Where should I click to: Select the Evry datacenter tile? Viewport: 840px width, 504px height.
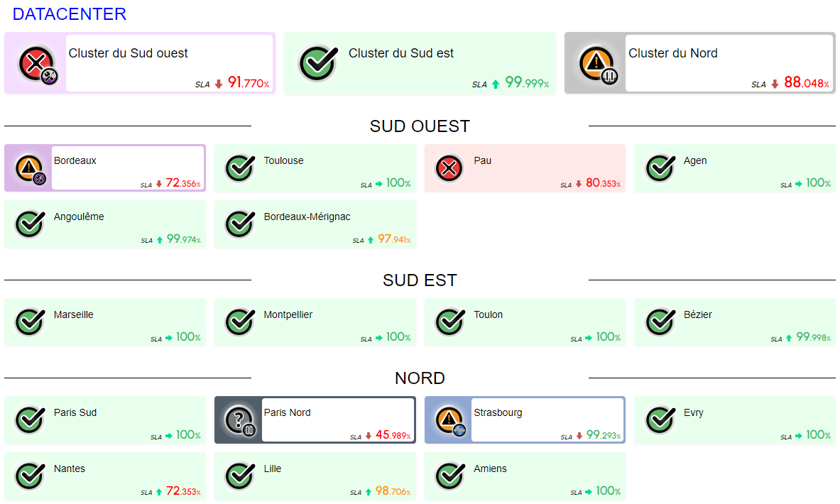tap(734, 420)
